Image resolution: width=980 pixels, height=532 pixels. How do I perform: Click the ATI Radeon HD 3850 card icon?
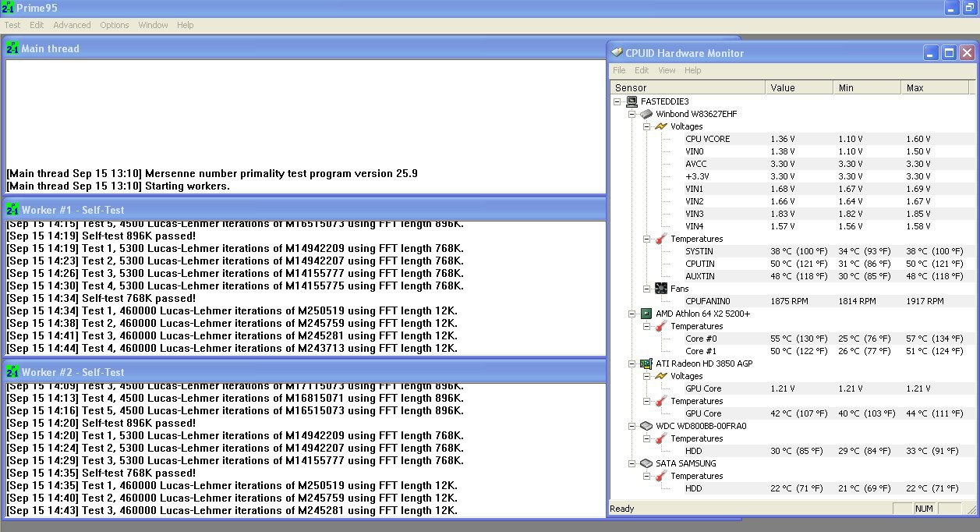click(646, 364)
